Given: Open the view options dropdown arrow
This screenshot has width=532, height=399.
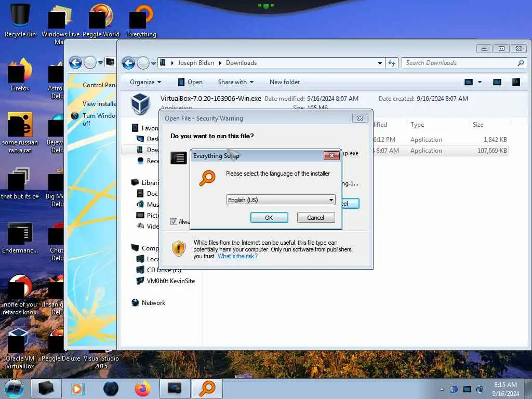Looking at the screenshot, I should (480, 82).
